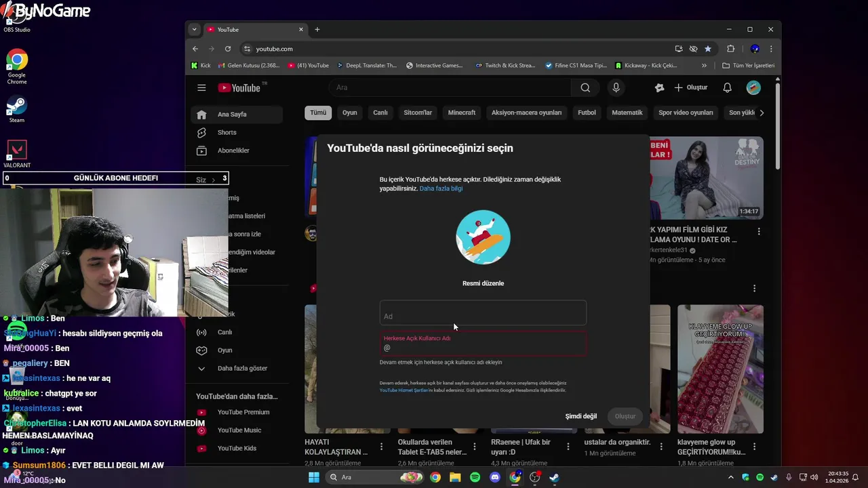Open the account avatar menu
The width and height of the screenshot is (868, 488).
coord(753,87)
